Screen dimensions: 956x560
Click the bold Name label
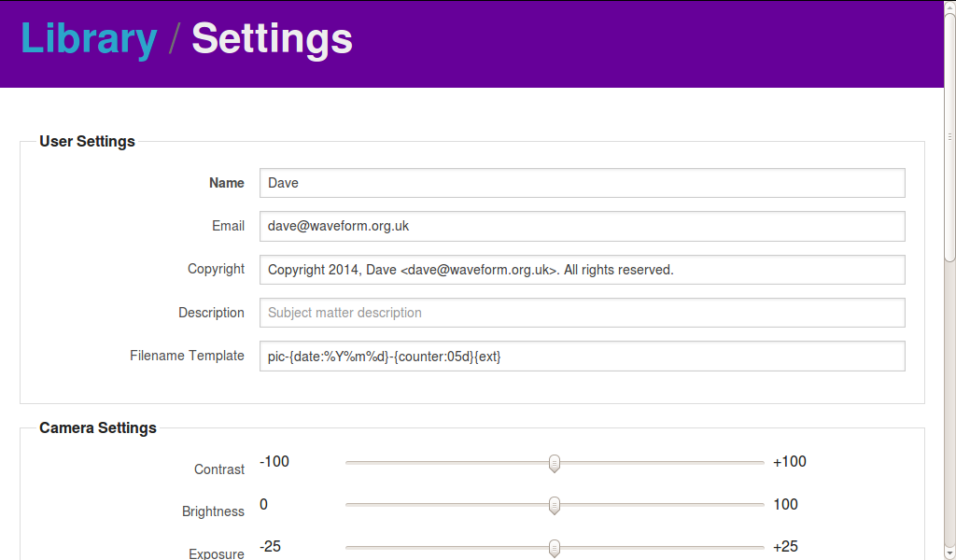(x=227, y=183)
